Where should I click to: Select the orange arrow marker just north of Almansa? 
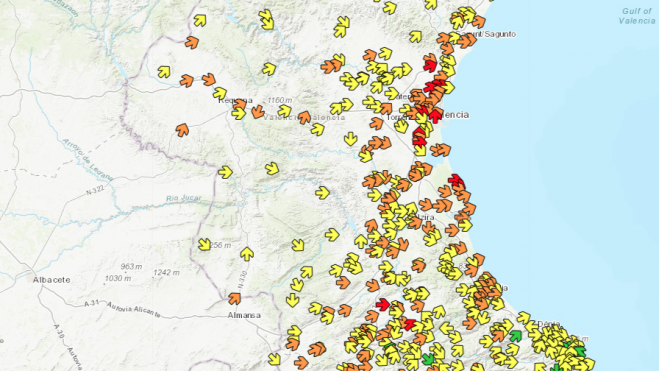click(235, 298)
